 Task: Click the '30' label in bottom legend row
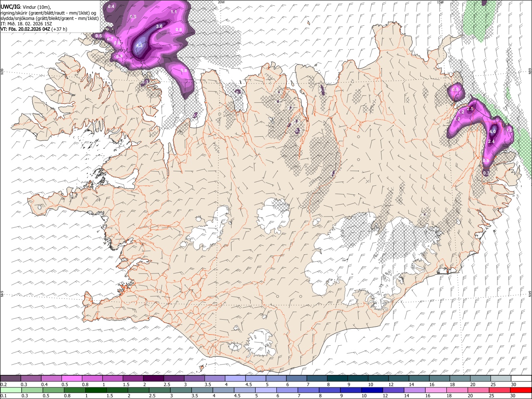[x=513, y=396]
